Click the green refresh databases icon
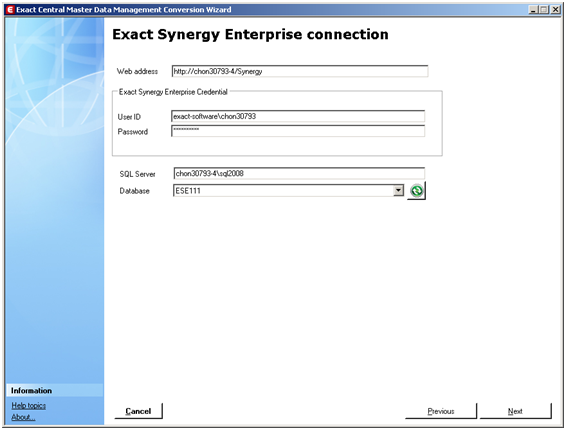The image size is (566, 430). [x=417, y=190]
